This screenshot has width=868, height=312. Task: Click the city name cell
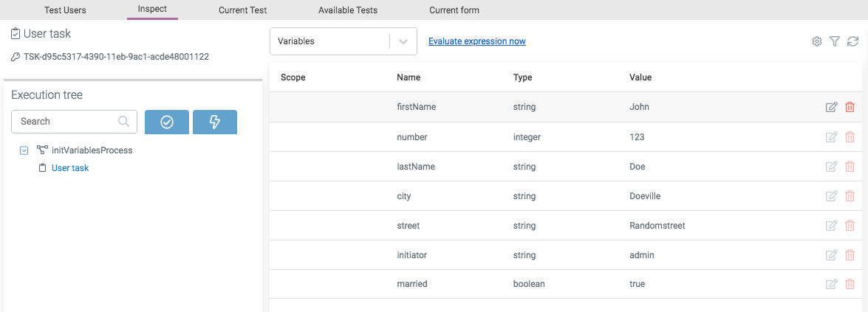tap(404, 196)
